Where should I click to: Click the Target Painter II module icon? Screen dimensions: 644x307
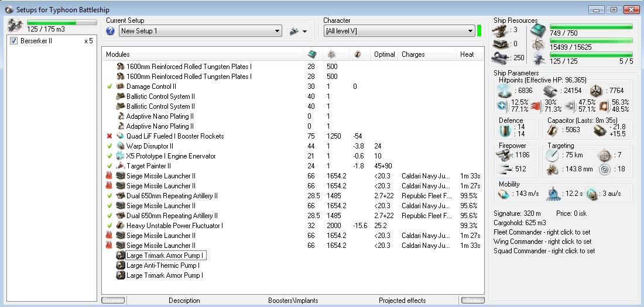tap(121, 166)
